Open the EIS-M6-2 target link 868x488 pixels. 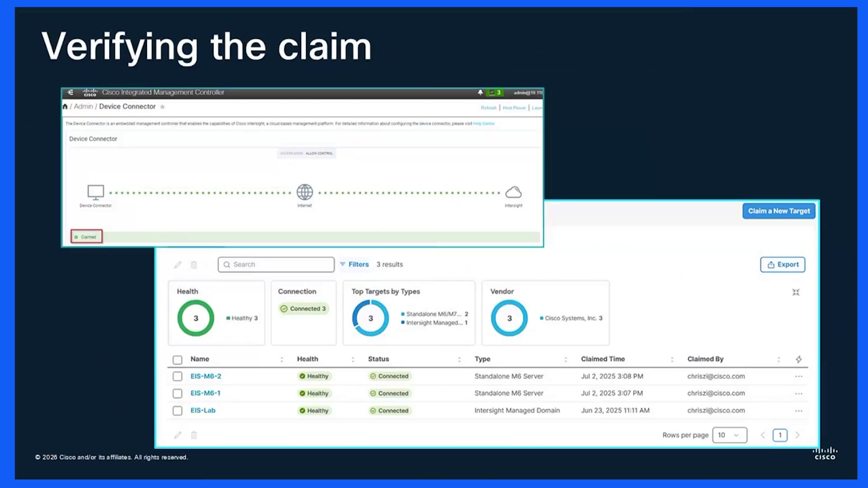pos(206,376)
